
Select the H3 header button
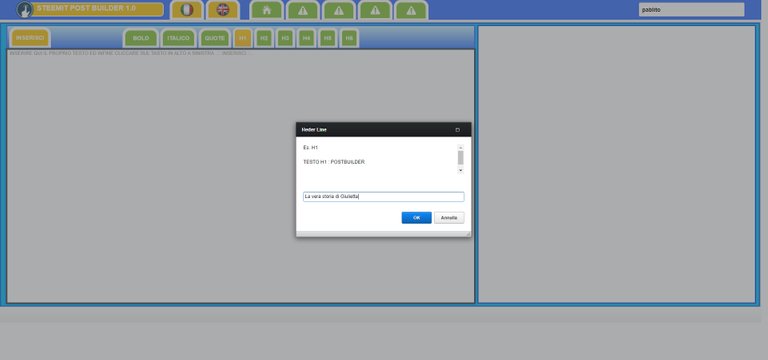pos(286,38)
